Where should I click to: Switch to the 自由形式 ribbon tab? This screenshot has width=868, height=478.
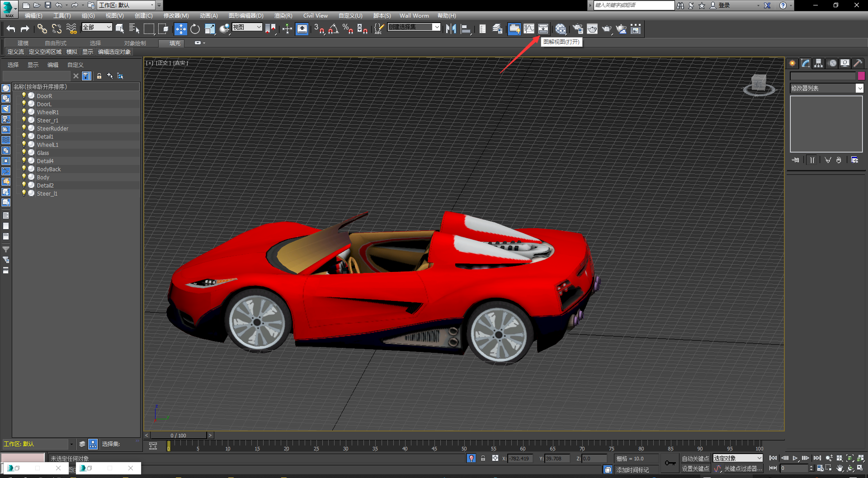pyautogui.click(x=55, y=43)
